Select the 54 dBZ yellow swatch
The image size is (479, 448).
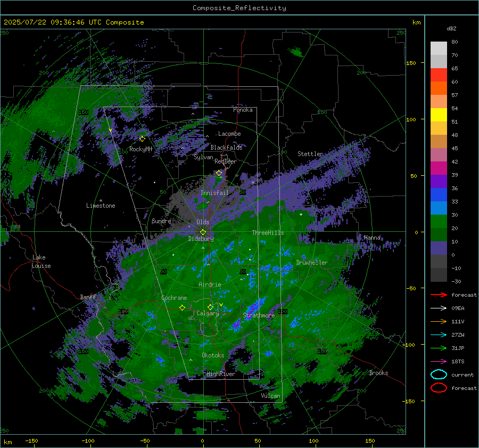pos(439,115)
